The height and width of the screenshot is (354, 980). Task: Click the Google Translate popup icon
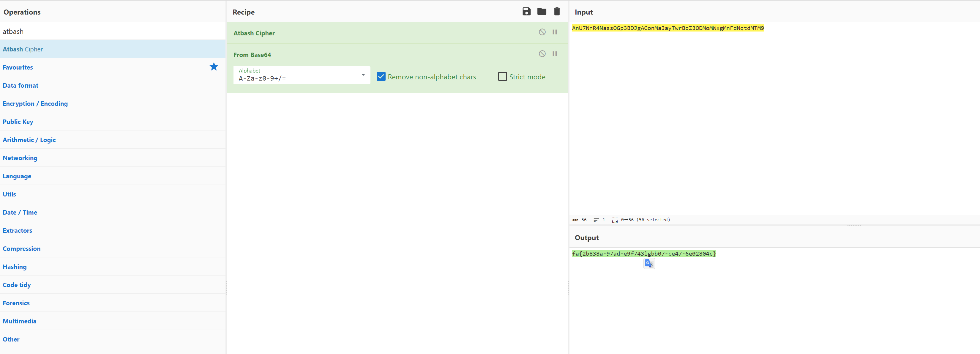pos(649,263)
